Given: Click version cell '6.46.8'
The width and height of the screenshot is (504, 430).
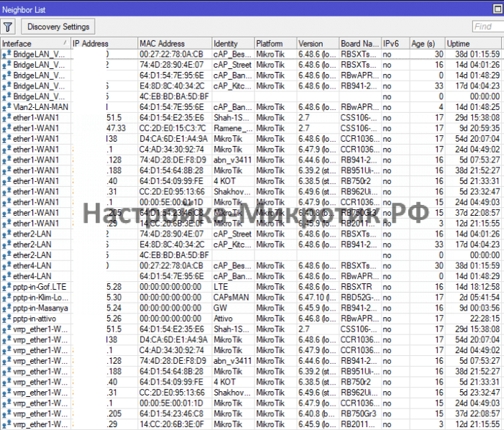Looking at the screenshot, I should [x=317, y=319].
